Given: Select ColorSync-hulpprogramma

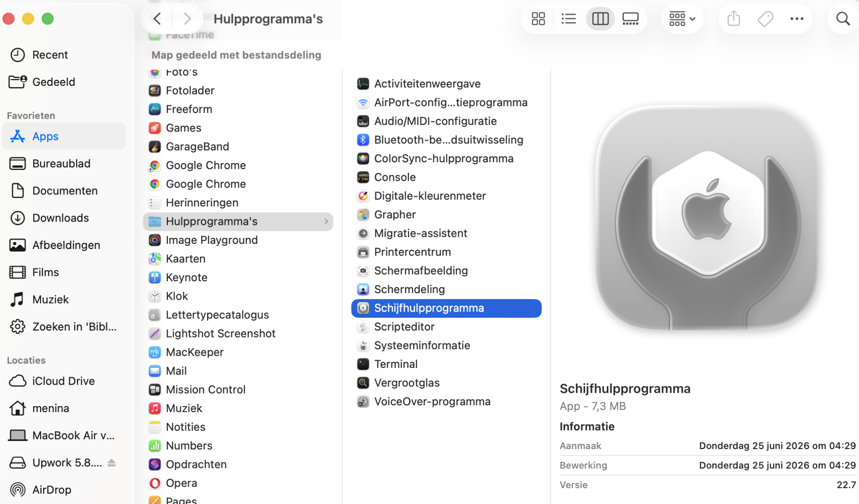Looking at the screenshot, I should click(x=446, y=158).
